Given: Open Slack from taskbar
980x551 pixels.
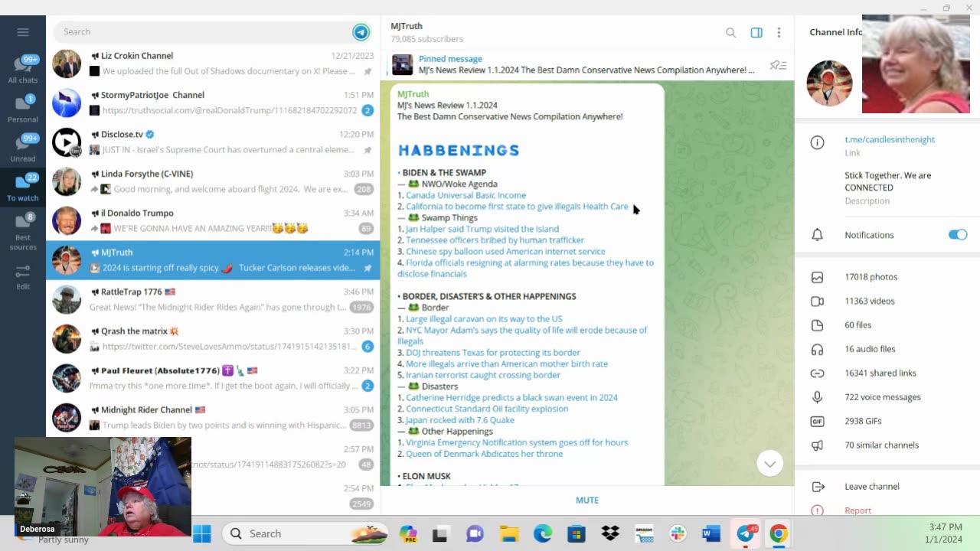Looking at the screenshot, I should tap(678, 533).
